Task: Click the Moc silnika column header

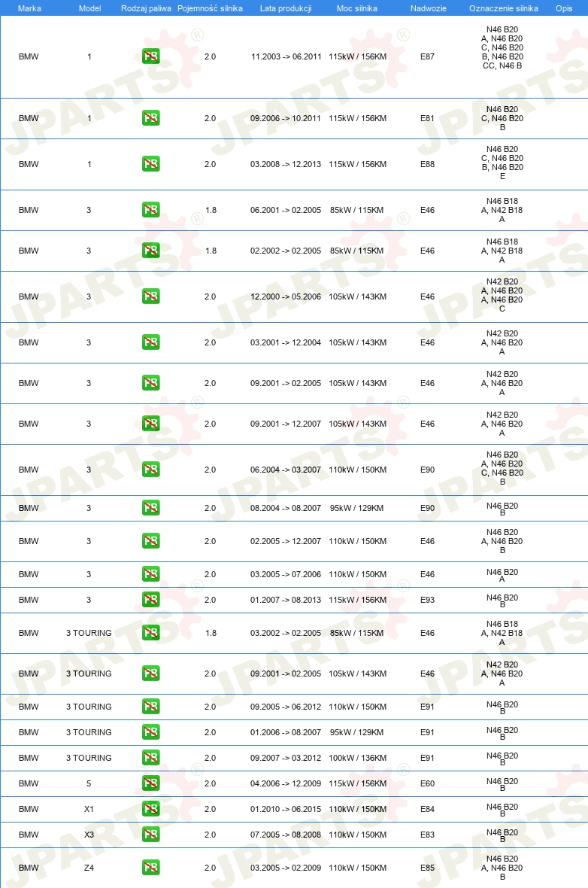Action: tap(357, 8)
